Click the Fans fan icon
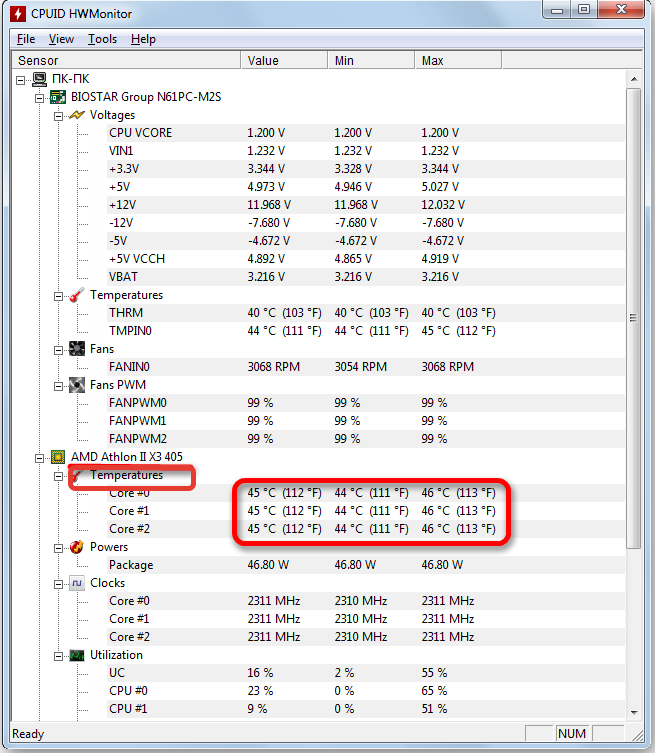 [x=77, y=349]
